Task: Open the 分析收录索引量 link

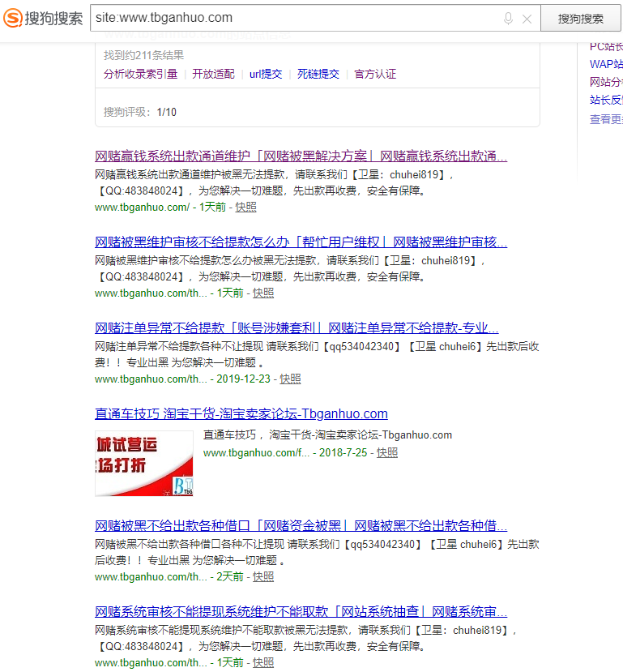Action: [140, 74]
